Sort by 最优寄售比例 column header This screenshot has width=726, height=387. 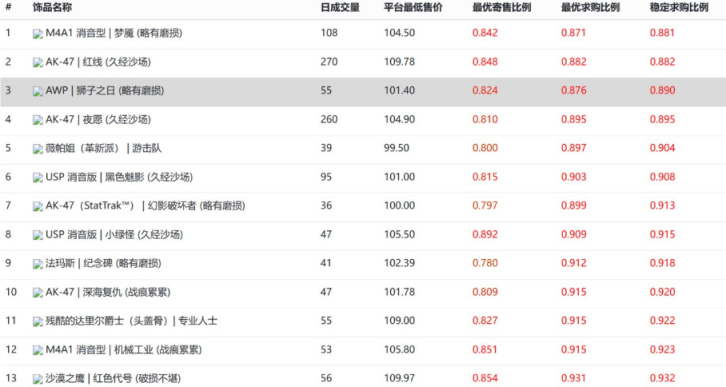pyautogui.click(x=501, y=7)
